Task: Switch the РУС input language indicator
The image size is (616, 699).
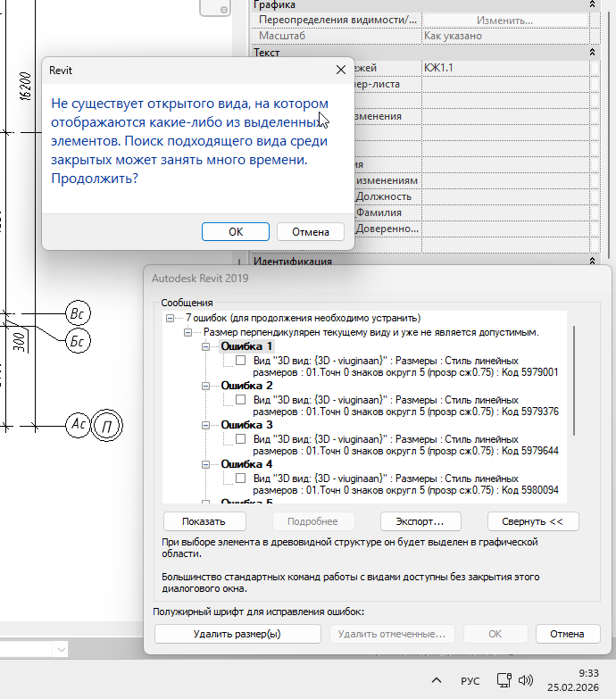Action: 470,681
